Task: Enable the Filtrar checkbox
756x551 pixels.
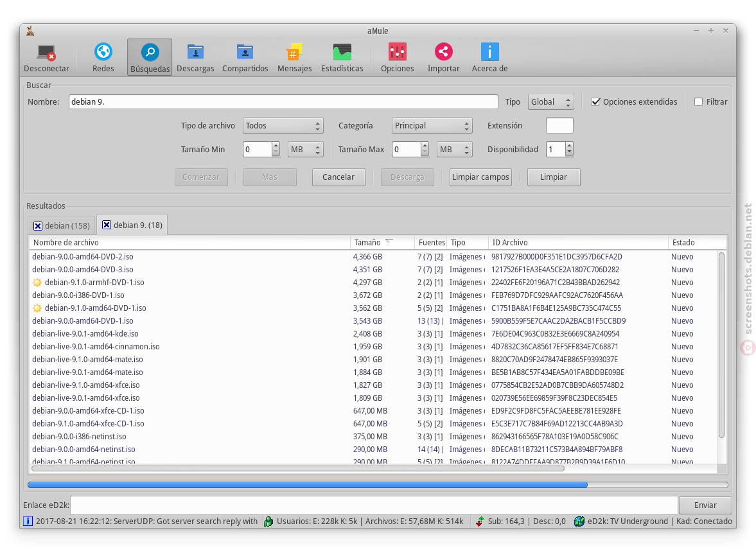Action: [x=698, y=101]
